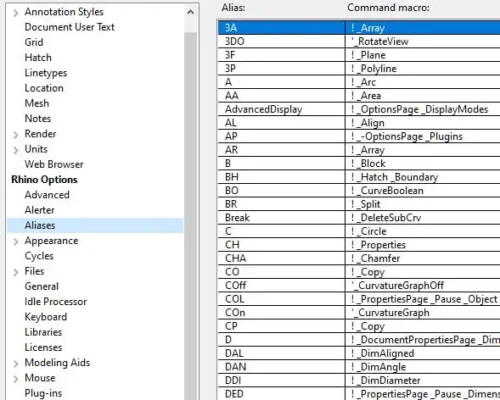The width and height of the screenshot is (500, 400).
Task: Click the ! _CurveBoolean macro cell
Action: coord(423,191)
